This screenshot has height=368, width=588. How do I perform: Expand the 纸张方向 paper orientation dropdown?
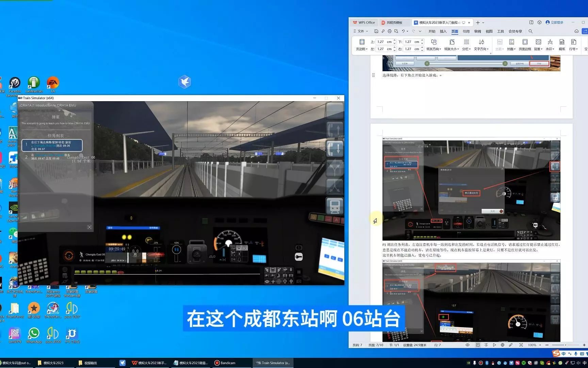(x=434, y=49)
